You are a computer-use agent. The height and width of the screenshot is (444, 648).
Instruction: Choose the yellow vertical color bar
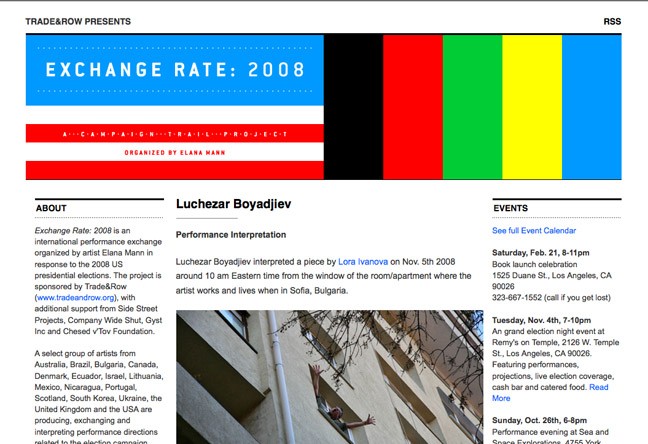tap(531, 106)
